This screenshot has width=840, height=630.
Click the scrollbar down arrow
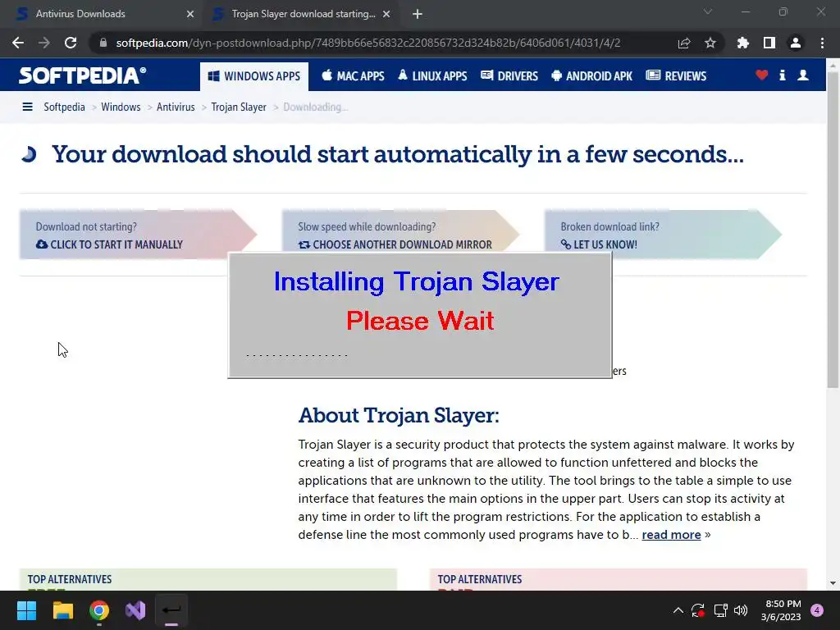(833, 583)
